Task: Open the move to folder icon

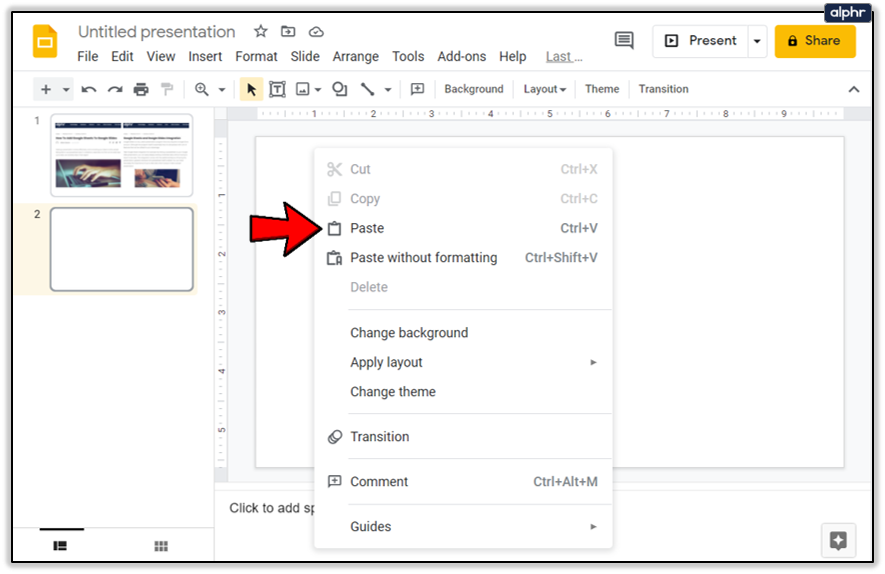Action: 288,32
